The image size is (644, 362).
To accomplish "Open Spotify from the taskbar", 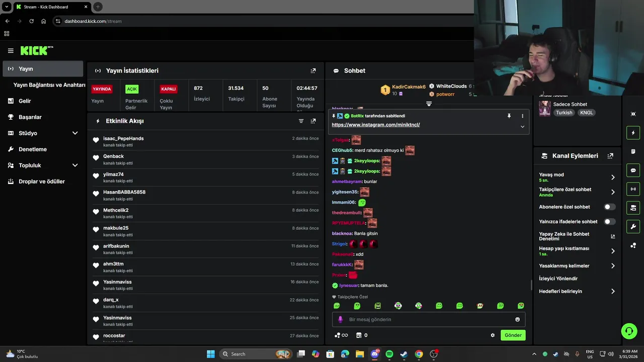I will tap(389, 354).
